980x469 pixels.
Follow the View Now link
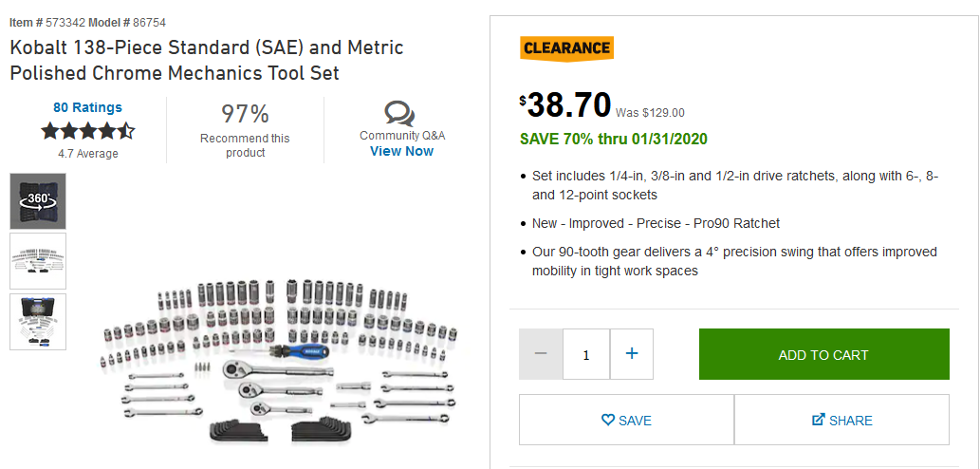coord(401,151)
